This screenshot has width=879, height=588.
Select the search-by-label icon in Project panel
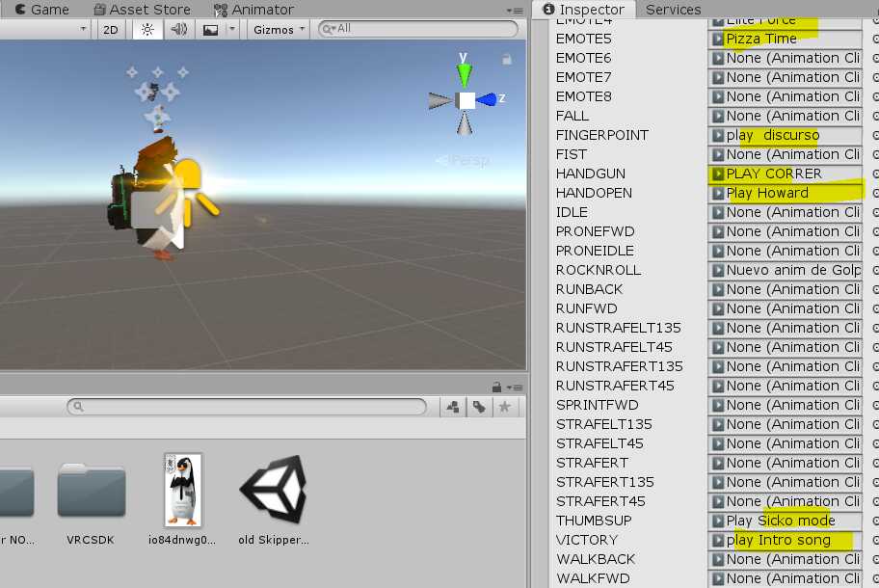pos(480,407)
